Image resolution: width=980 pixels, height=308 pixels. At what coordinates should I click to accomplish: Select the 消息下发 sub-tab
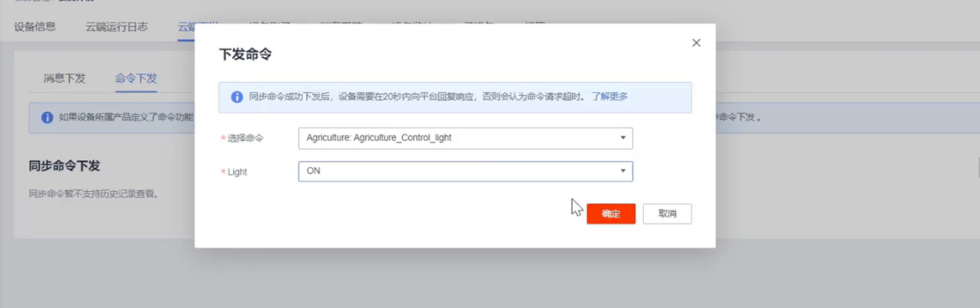(x=64, y=78)
